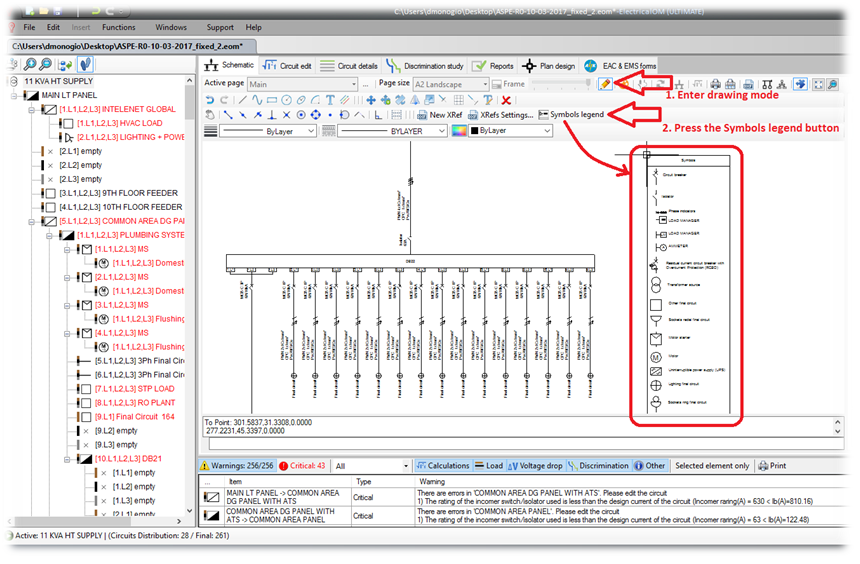Click the Symbols legend button
The image size is (860, 564).
(571, 115)
